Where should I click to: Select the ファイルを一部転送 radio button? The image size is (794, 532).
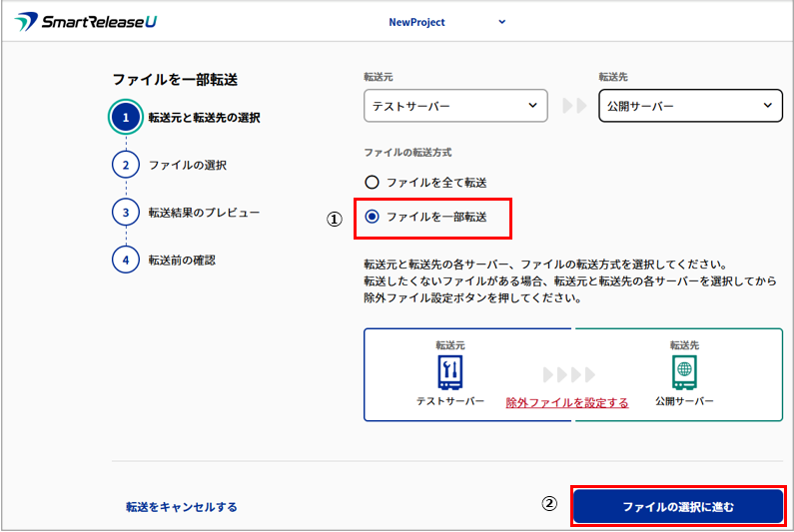coord(373,217)
